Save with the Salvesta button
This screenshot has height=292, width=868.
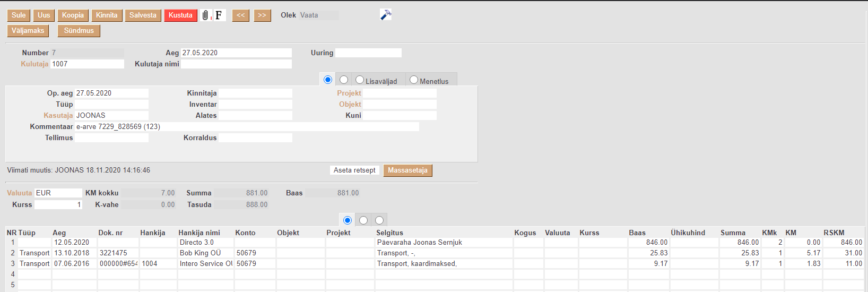[x=143, y=15]
